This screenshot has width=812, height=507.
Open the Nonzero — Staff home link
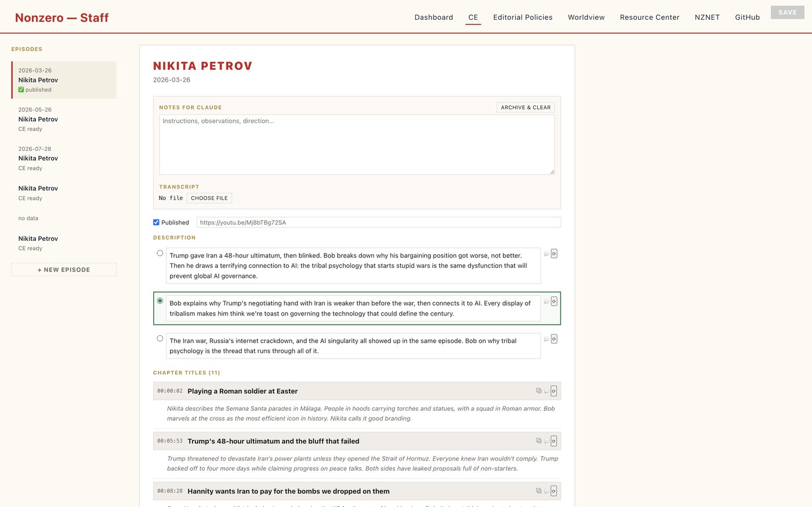(x=62, y=17)
